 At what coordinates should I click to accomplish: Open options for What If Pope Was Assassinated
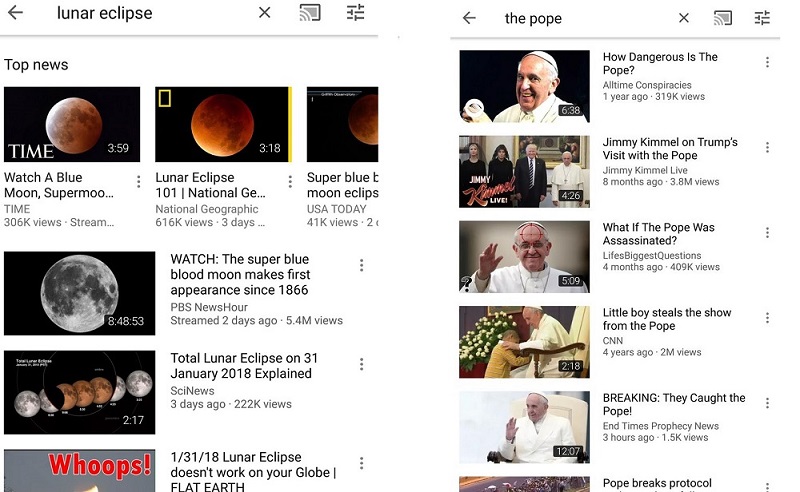point(767,233)
